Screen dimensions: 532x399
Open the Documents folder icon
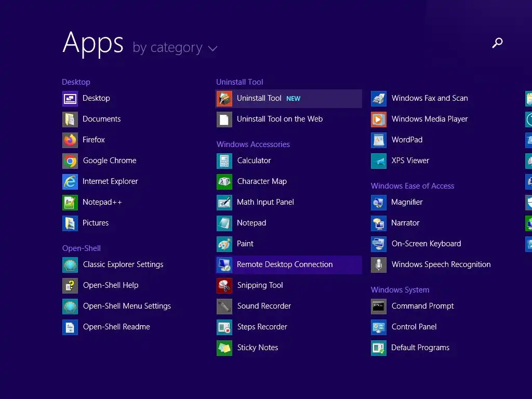tap(70, 119)
